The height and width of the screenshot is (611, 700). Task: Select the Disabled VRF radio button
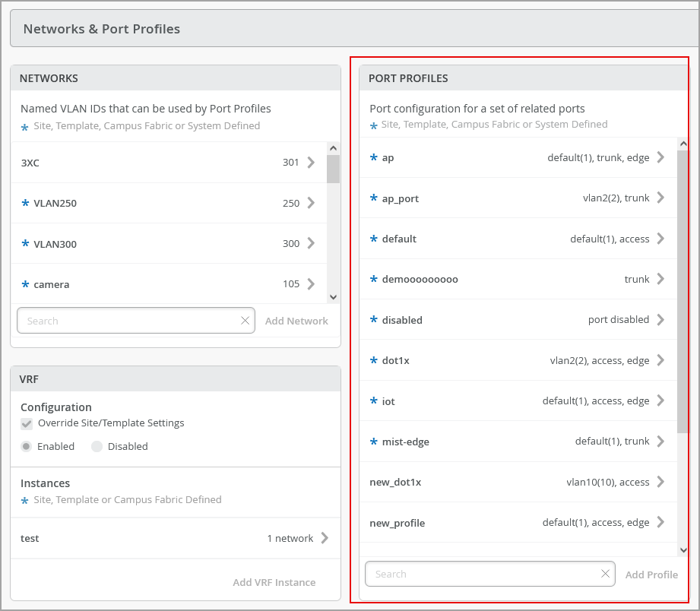[x=97, y=447]
